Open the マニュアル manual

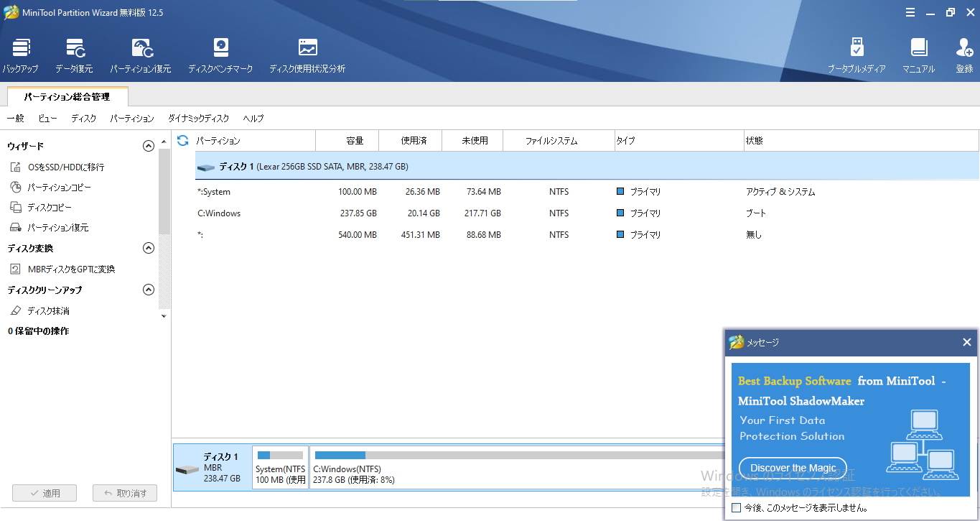[x=918, y=56]
